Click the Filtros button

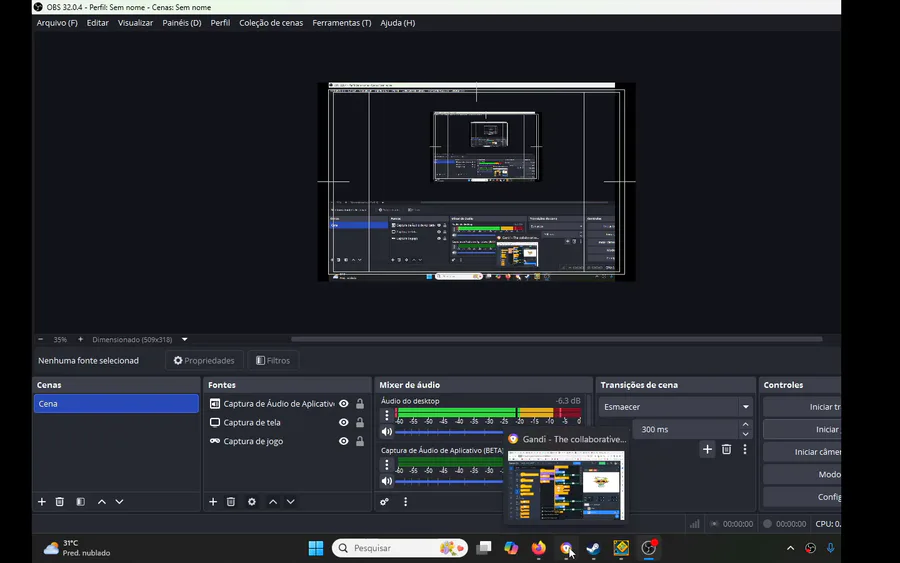(273, 360)
